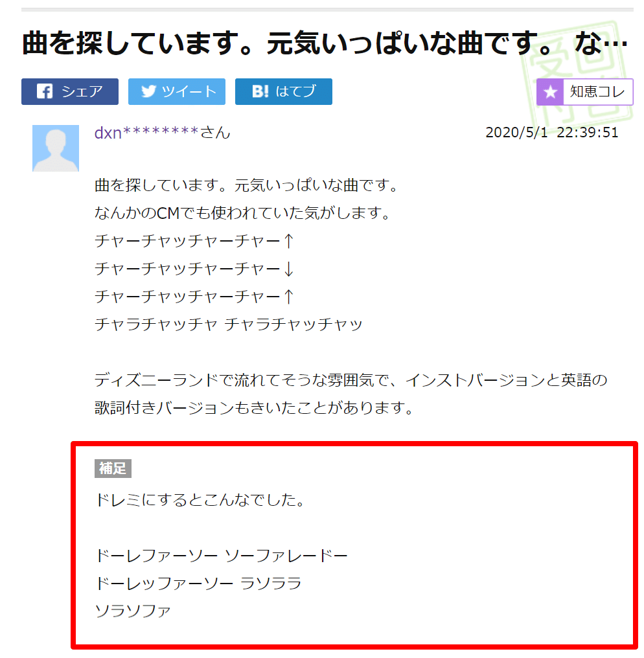
Task: Click the line ドーレファーソー ソーファレードー
Action: 222,556
